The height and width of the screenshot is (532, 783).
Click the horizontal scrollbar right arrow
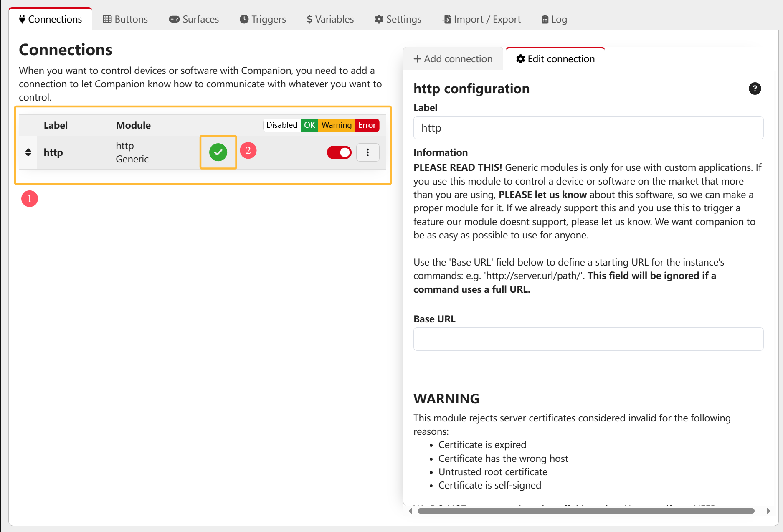coord(768,511)
